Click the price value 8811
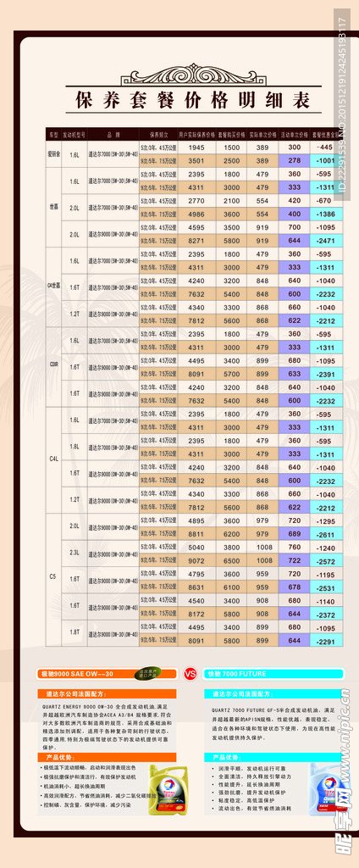The width and height of the screenshot is (359, 868). pos(196,534)
